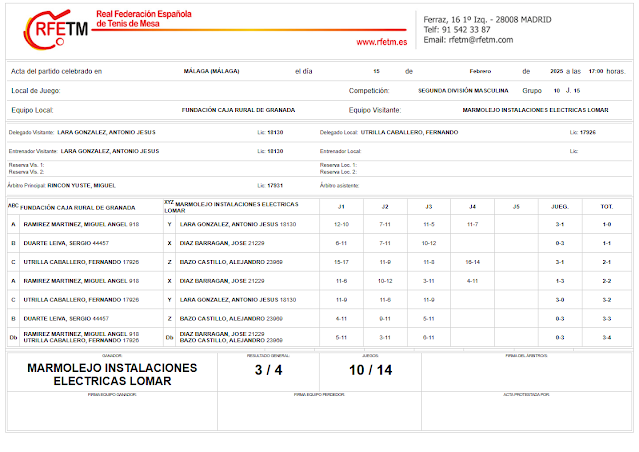Click the games total '10 / 14'
Image resolution: width=639 pixels, height=452 pixels.
tap(370, 370)
